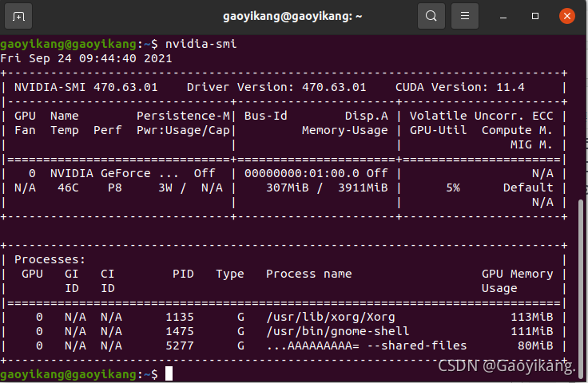This screenshot has width=588, height=383.
Task: Open the hamburger menu
Action: click(x=465, y=16)
